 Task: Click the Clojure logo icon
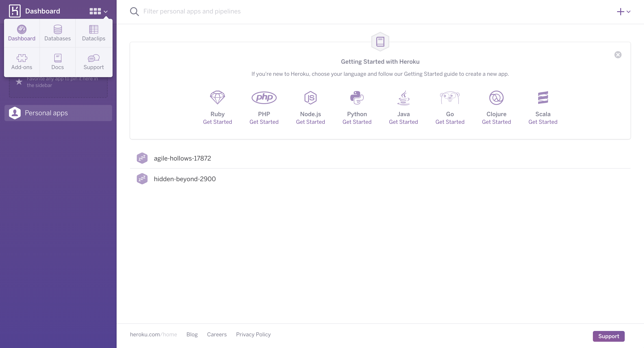pos(496,98)
